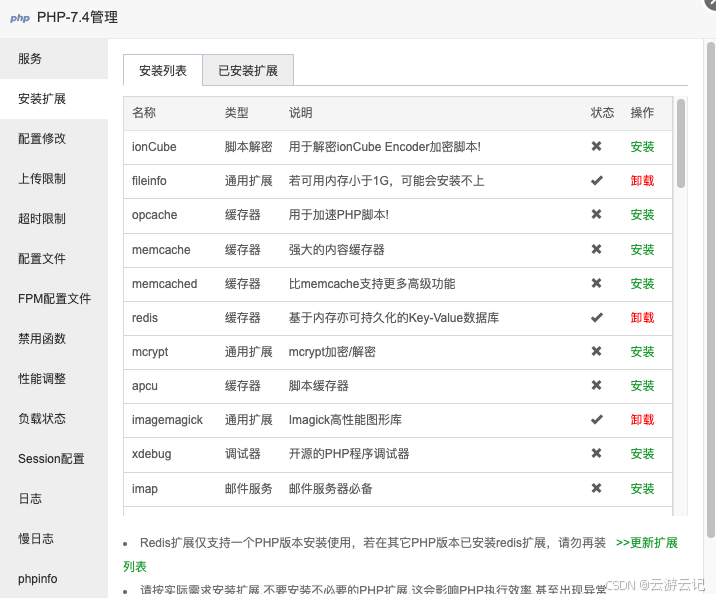The height and width of the screenshot is (598, 716).
Task: View 负载状态 in the sidebar
Action: pos(54,419)
